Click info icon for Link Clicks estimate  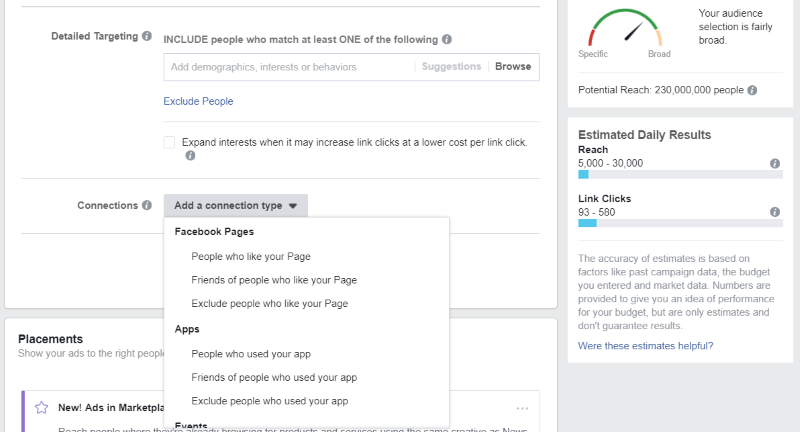coord(775,212)
